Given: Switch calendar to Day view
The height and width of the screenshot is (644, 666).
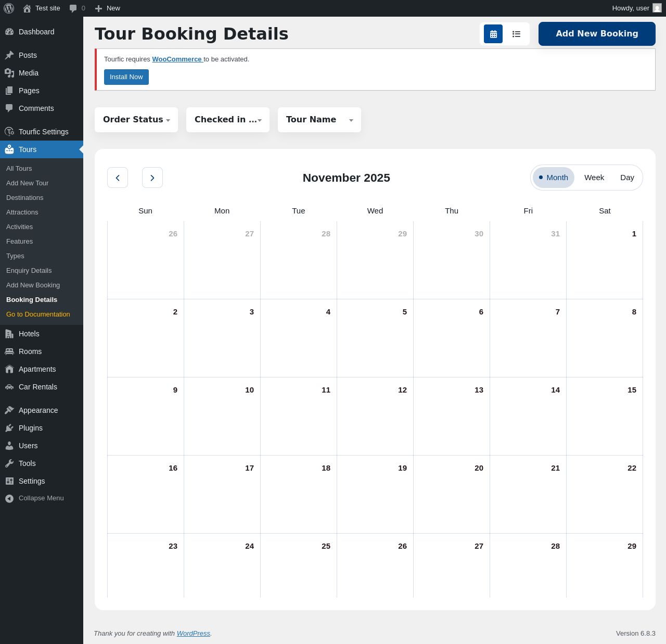Looking at the screenshot, I should (627, 178).
